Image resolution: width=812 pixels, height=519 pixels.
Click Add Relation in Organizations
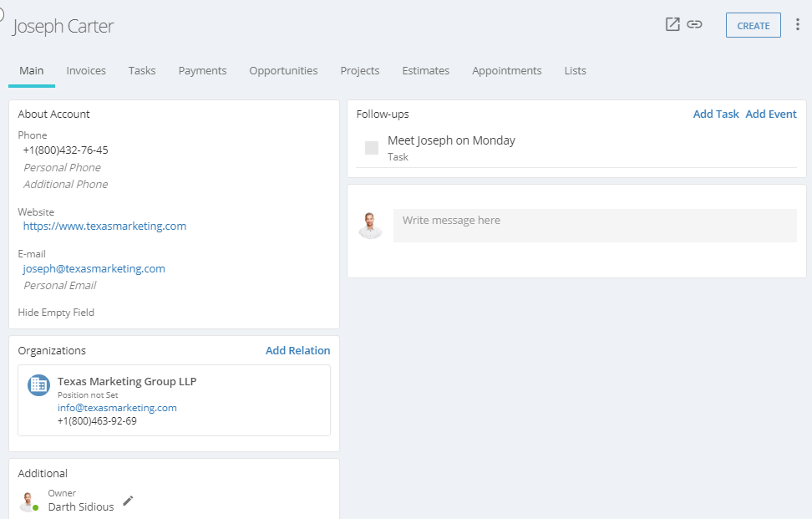point(297,351)
